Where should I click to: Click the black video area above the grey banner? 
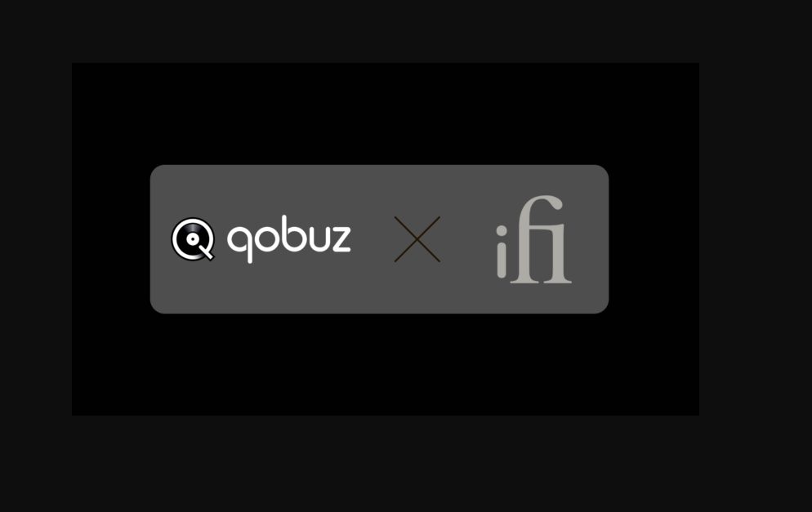tap(386, 114)
